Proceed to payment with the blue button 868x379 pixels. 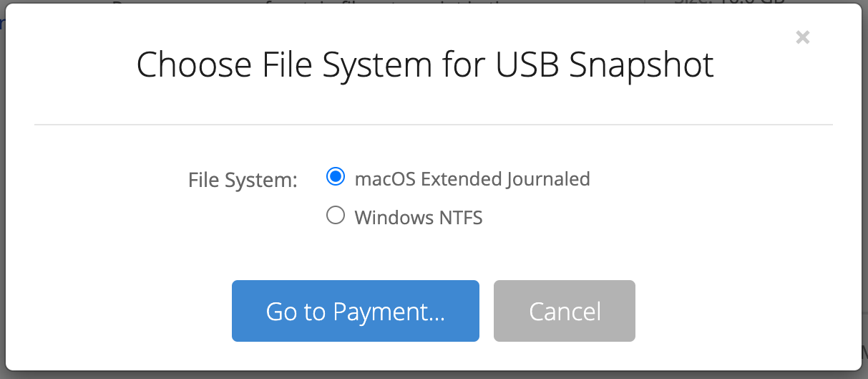pos(356,311)
